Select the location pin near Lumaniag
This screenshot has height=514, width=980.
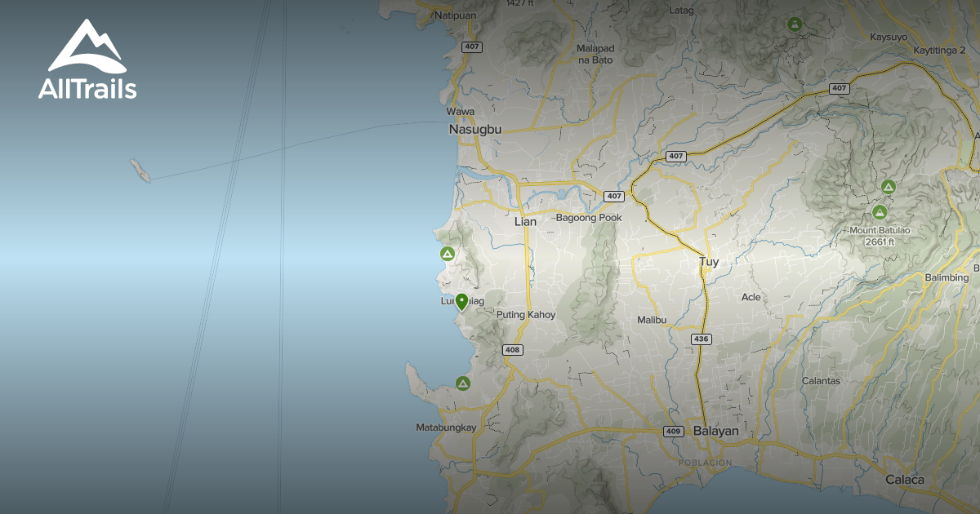point(463,301)
